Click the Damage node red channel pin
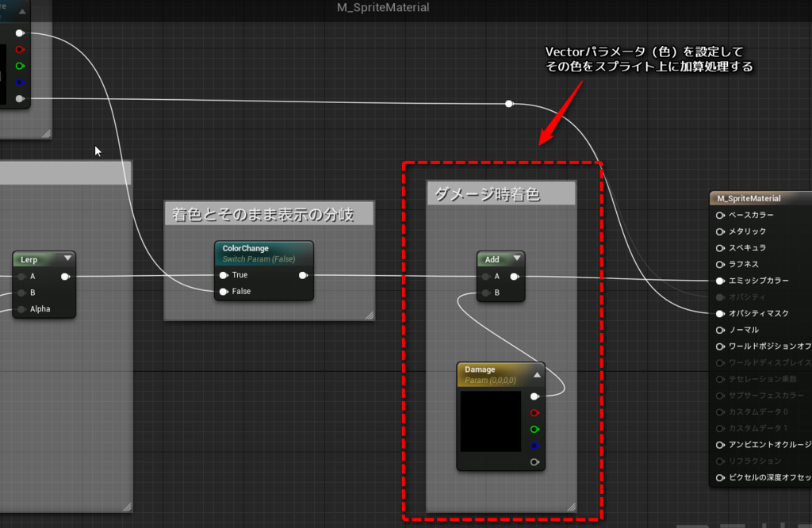The image size is (812, 528). [x=535, y=413]
